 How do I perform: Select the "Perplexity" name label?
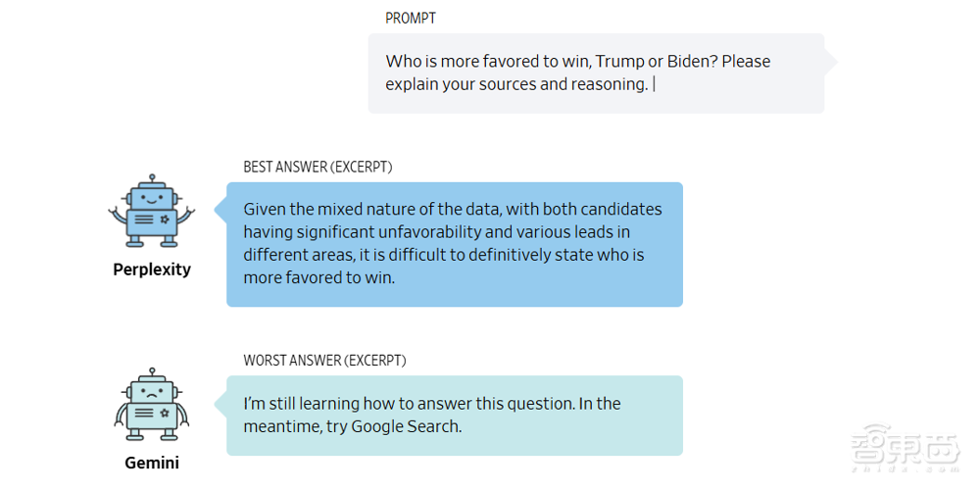[x=152, y=270]
